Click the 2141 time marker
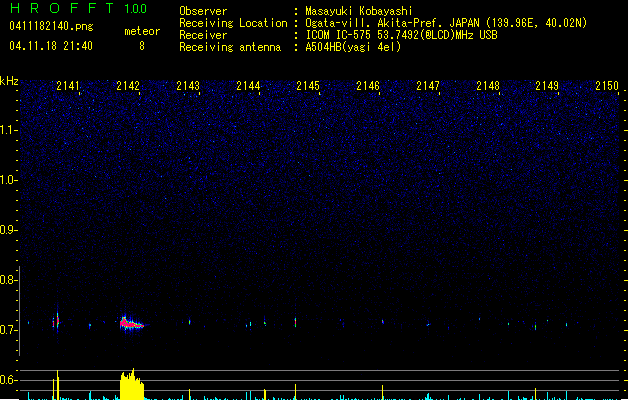The image size is (629, 400). tap(68, 87)
